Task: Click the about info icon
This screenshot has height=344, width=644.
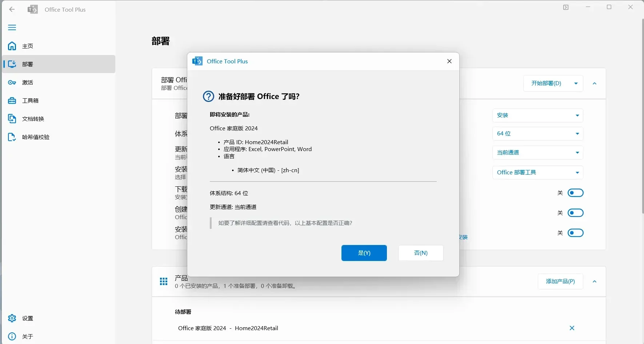Action: point(12,336)
